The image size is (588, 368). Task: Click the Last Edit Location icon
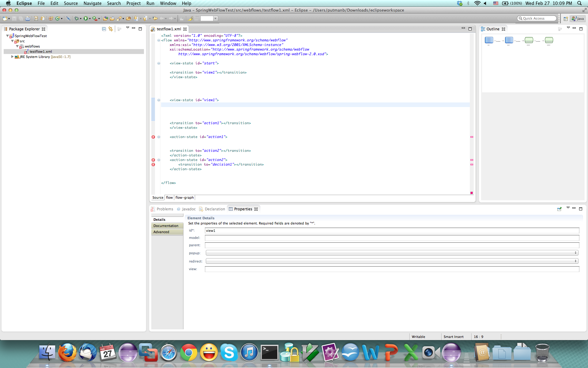(155, 19)
